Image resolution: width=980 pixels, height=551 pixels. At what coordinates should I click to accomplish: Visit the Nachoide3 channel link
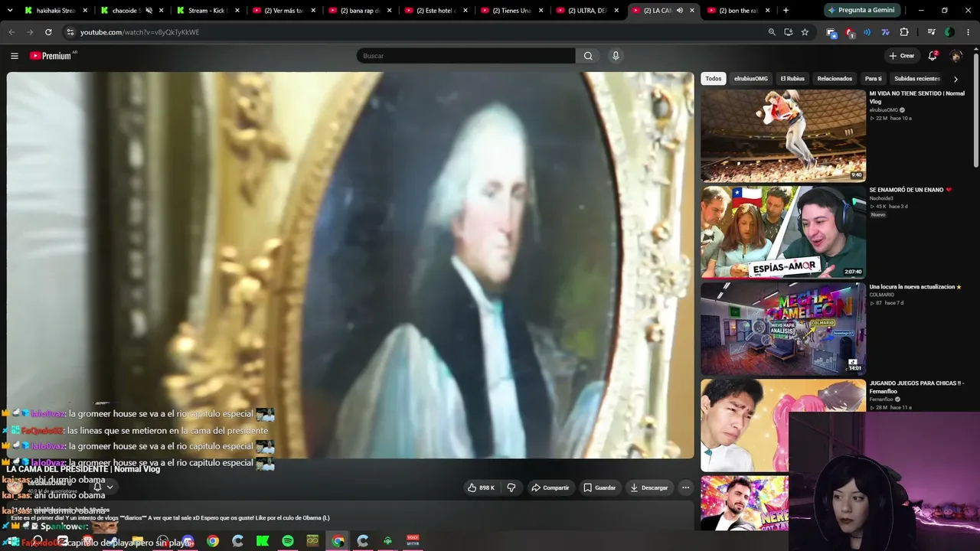point(881,198)
